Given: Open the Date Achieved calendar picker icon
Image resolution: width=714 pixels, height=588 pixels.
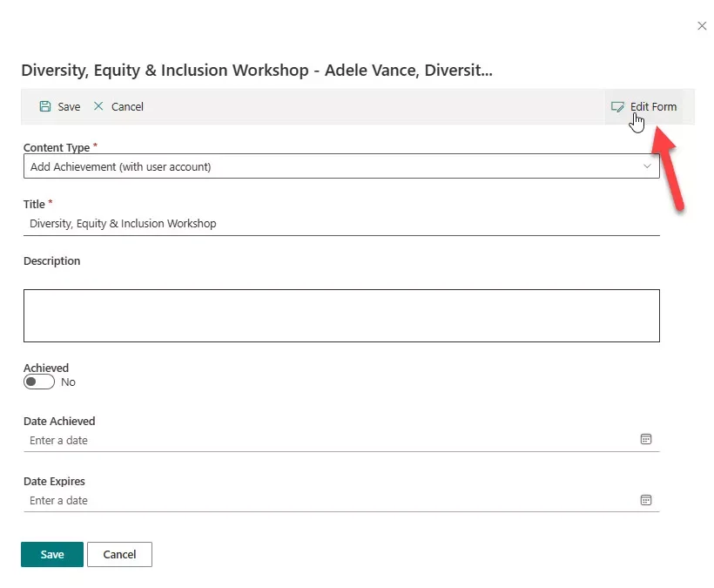Looking at the screenshot, I should point(646,440).
